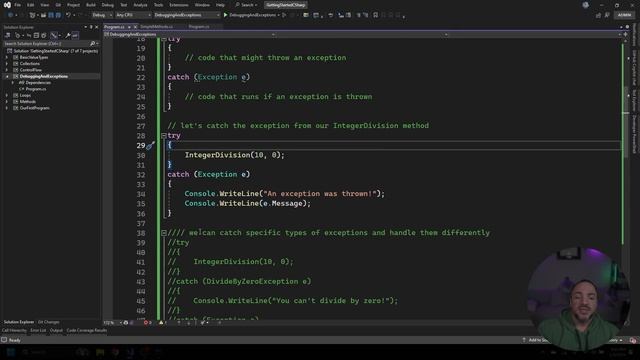Image resolution: width=640 pixels, height=360 pixels.
Task: Click the account profile avatar icon
Action: (x=586, y=5)
